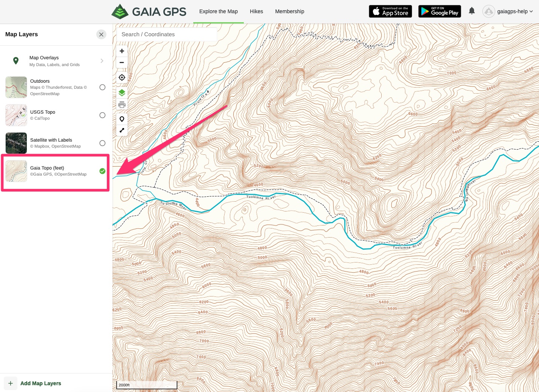Image resolution: width=539 pixels, height=392 pixels.
Task: Click the USGS Topo layer thumbnail
Action: pos(16,115)
